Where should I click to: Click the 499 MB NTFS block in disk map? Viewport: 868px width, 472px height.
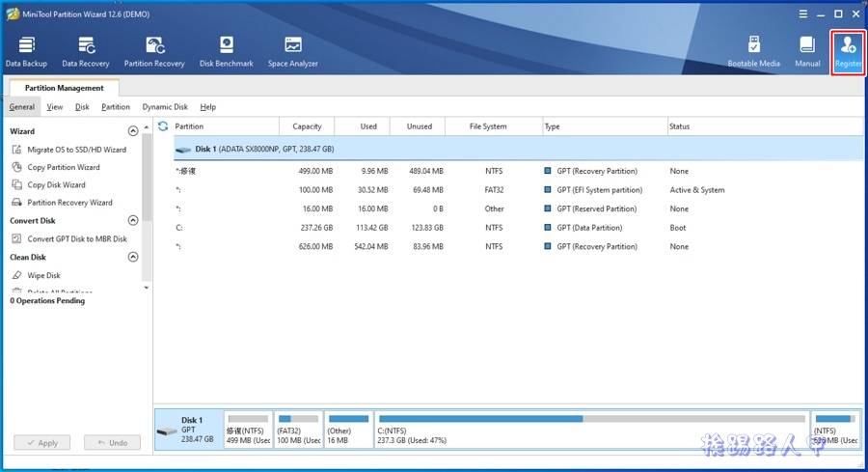coord(248,430)
